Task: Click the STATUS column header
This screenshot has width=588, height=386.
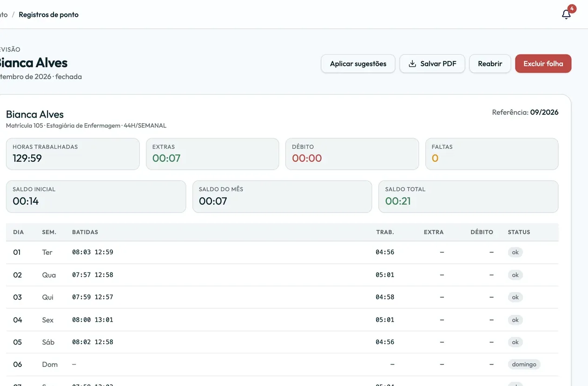Action: pos(519,232)
